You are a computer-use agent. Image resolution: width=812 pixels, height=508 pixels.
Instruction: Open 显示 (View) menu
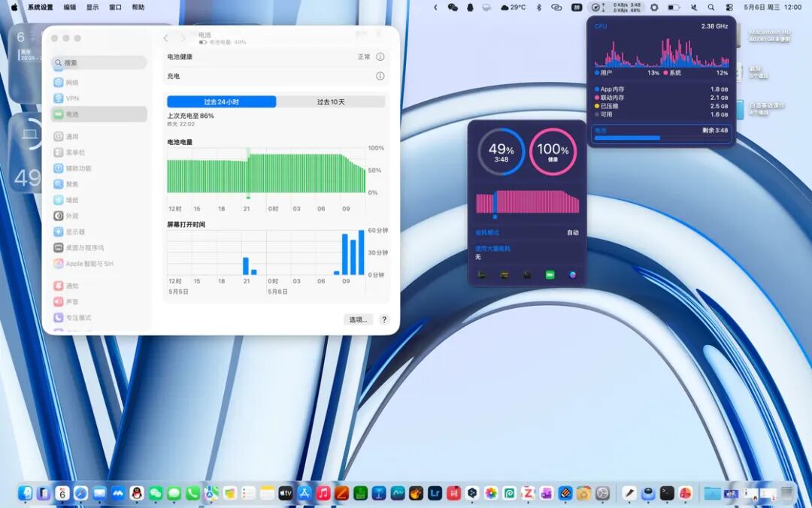tap(92, 8)
